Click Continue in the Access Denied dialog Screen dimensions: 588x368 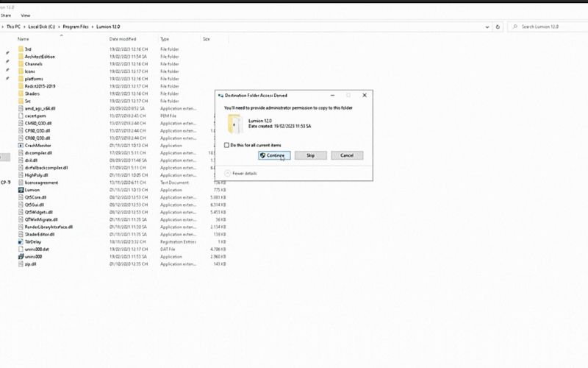click(x=274, y=155)
